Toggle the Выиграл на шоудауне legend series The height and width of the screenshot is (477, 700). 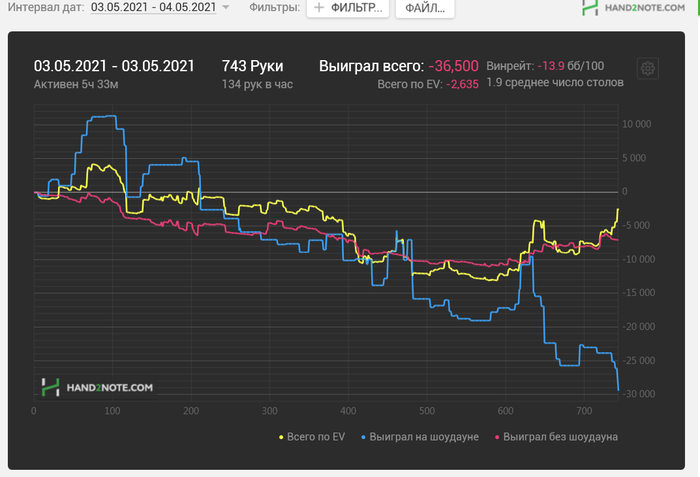420,437
